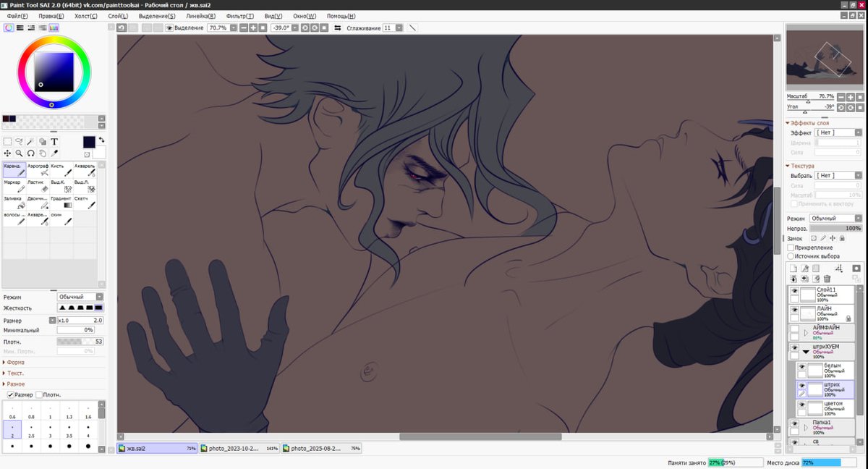Viewport: 868px width, 469px height.
Task: Switch to the photo_2023-10-2 document tab
Action: click(x=239, y=449)
